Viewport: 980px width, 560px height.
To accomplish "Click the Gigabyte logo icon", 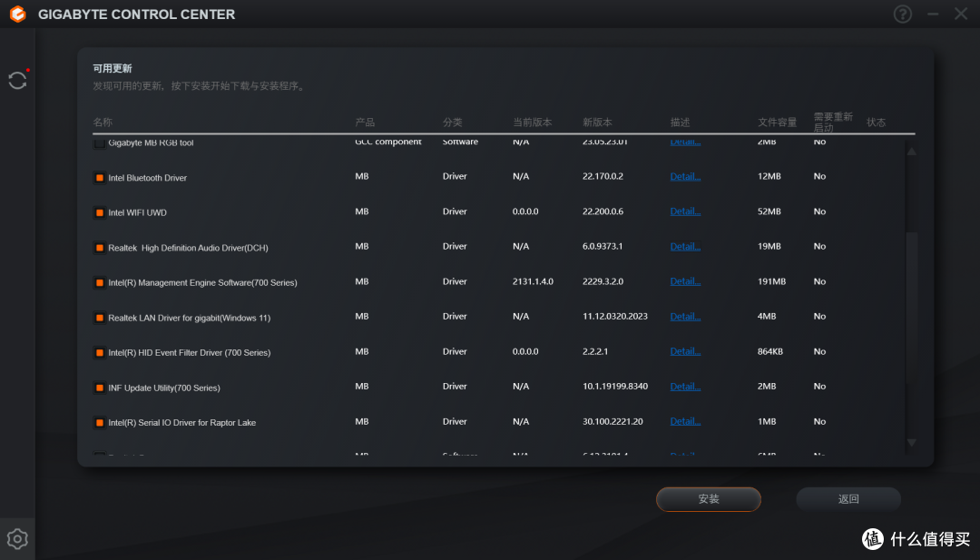I will click(17, 14).
